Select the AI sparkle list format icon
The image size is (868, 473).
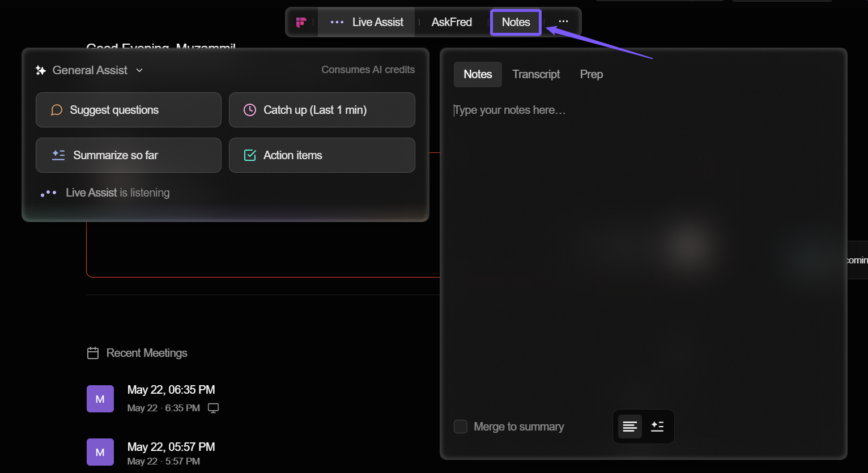[x=657, y=427]
